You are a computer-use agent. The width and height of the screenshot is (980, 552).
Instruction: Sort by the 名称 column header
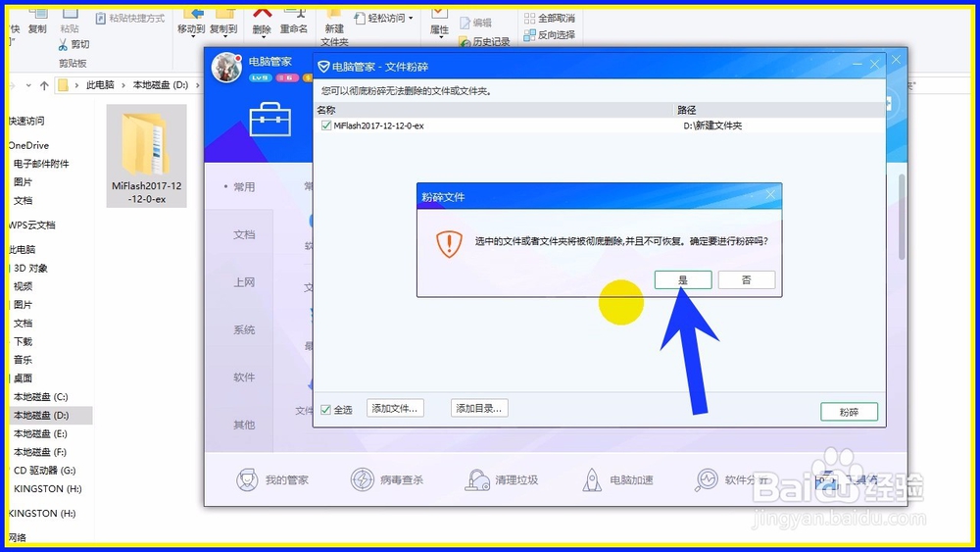coord(494,110)
